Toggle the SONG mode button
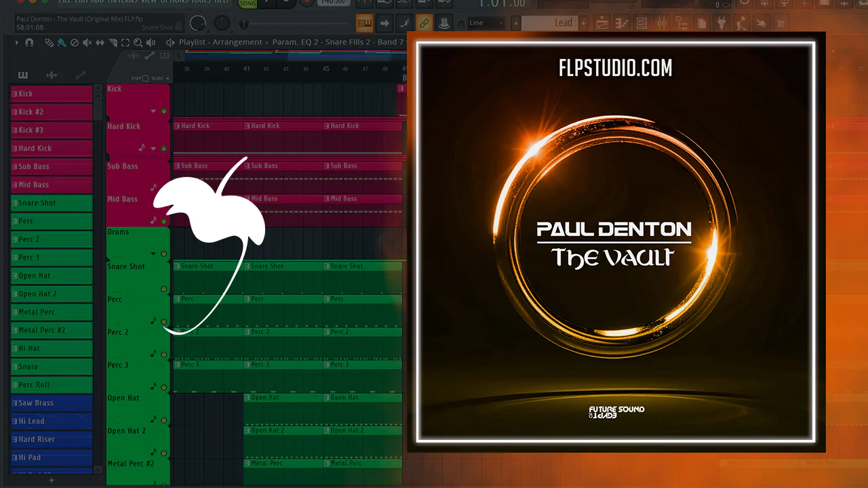 (x=248, y=4)
